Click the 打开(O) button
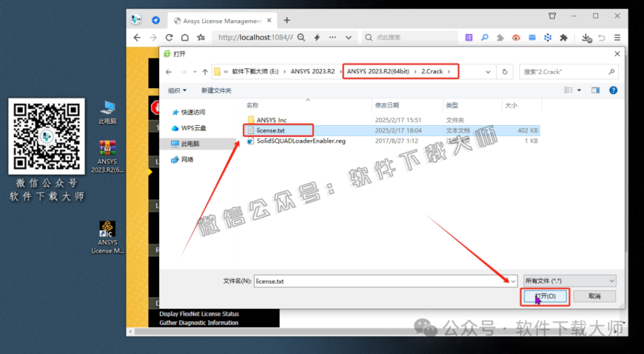The width and height of the screenshot is (644, 354). coord(545,296)
